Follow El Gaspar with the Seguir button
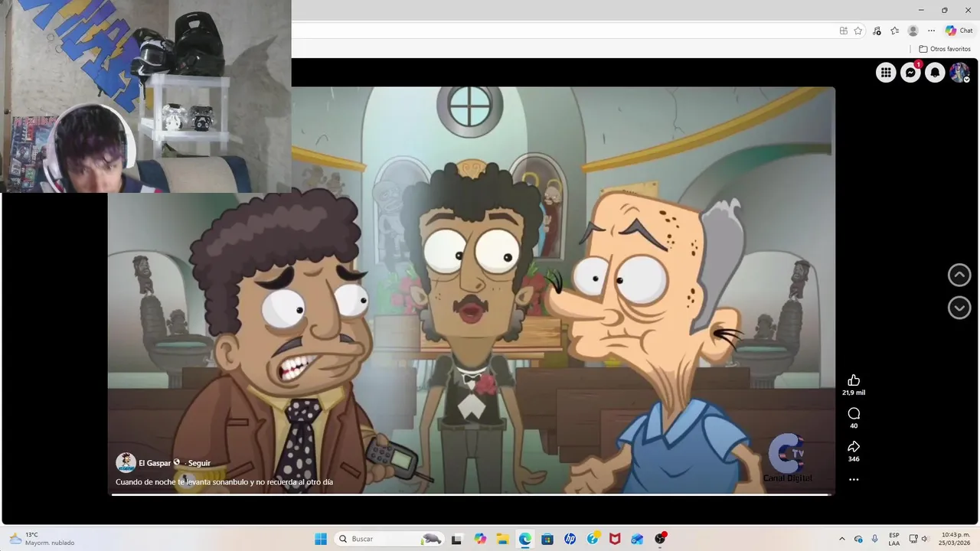 [x=199, y=463]
